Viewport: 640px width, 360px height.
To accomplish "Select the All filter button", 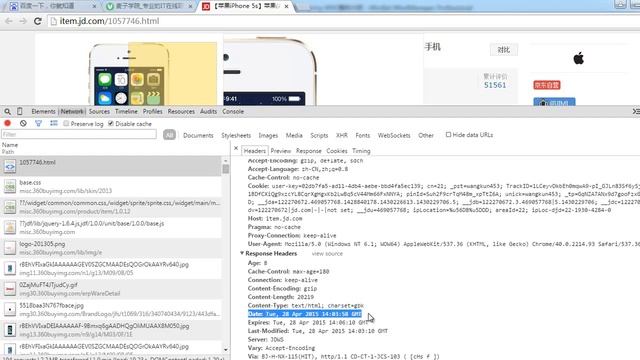I will click(x=169, y=135).
